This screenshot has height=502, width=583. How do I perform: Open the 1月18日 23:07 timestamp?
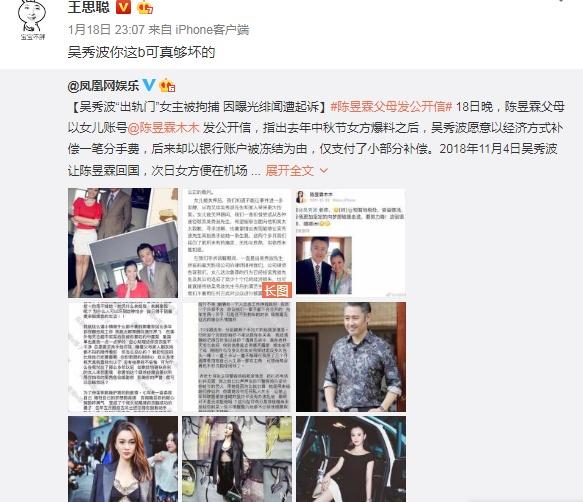[106, 29]
